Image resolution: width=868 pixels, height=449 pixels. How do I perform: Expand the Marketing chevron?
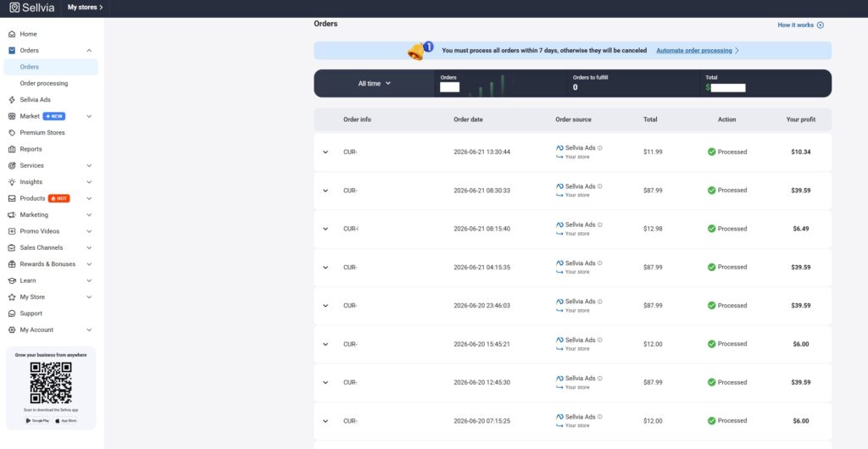tap(89, 214)
